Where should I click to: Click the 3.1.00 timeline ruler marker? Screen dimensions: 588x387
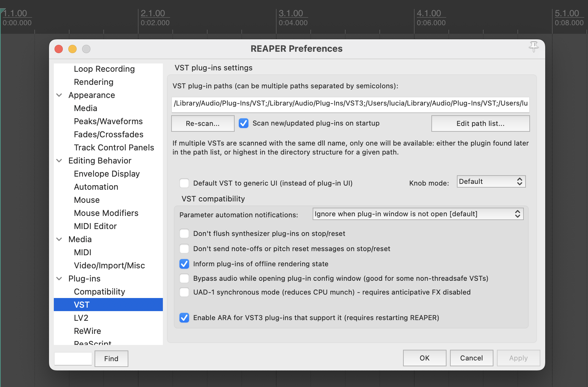pyautogui.click(x=291, y=14)
